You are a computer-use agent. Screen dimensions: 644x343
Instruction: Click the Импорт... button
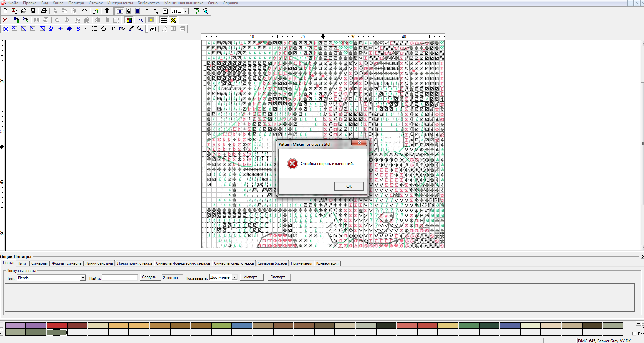[252, 277]
